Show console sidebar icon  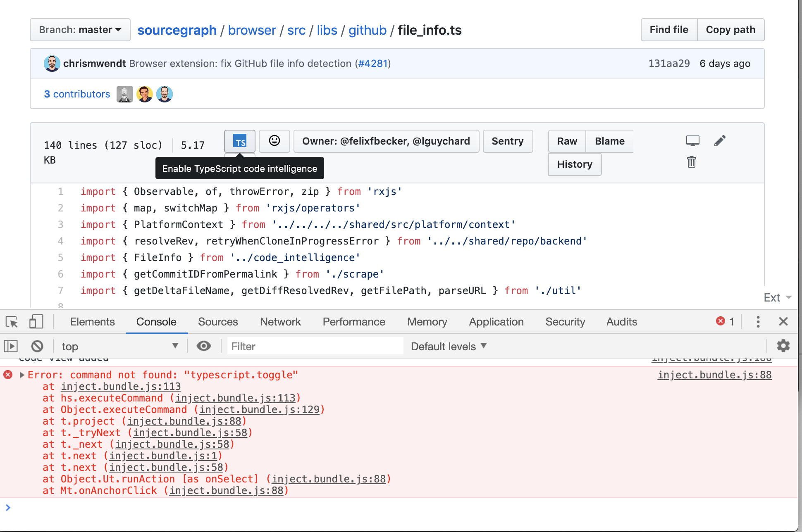tap(11, 346)
